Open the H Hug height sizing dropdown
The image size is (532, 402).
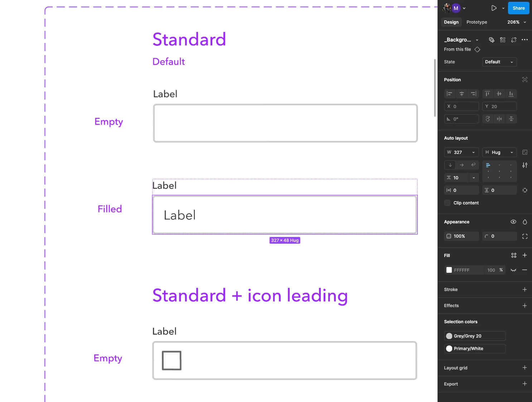[512, 152]
